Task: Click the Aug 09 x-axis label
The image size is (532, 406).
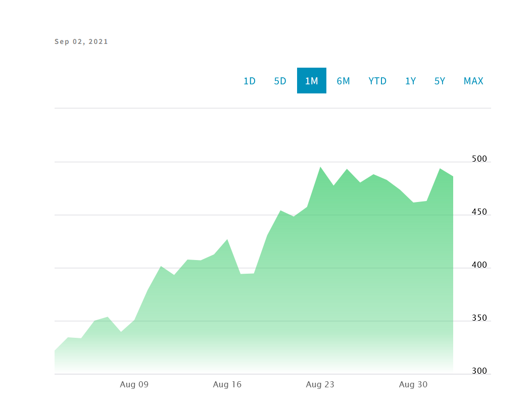Action: pos(134,385)
